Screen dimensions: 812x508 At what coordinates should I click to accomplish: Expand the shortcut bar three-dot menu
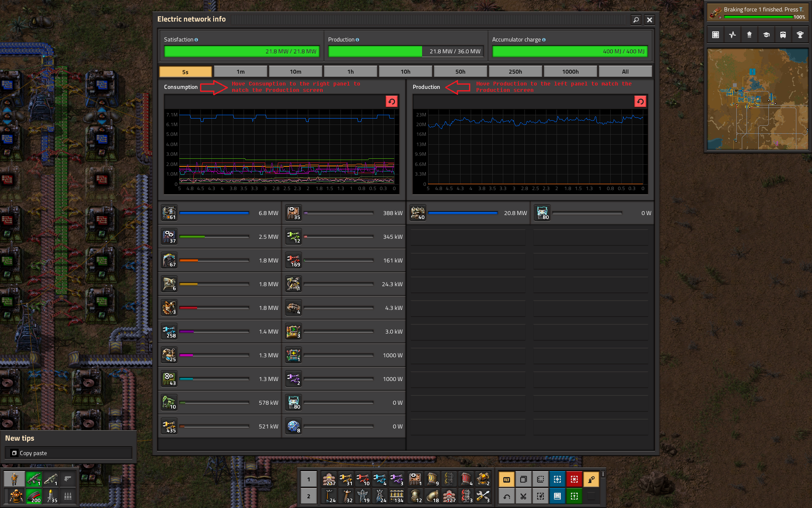(x=603, y=474)
